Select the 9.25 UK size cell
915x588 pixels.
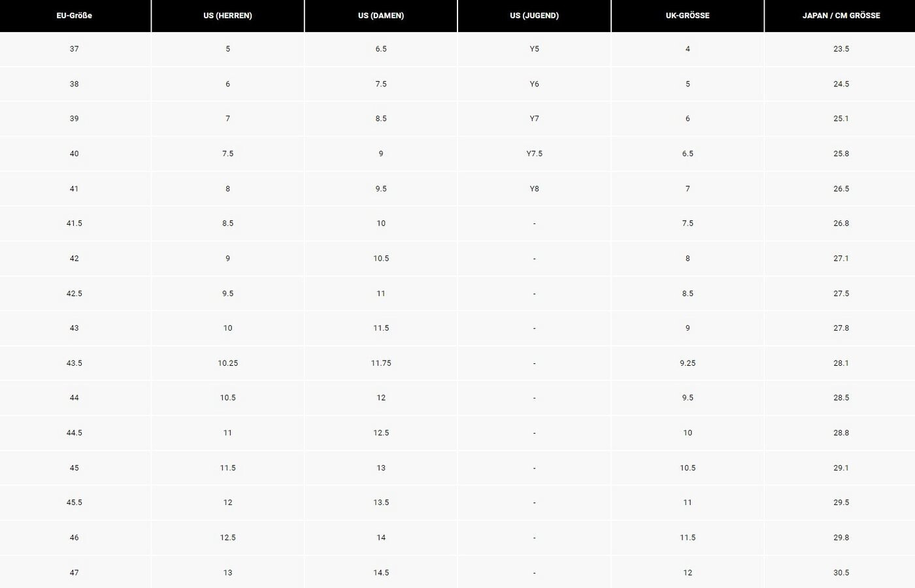(x=688, y=363)
